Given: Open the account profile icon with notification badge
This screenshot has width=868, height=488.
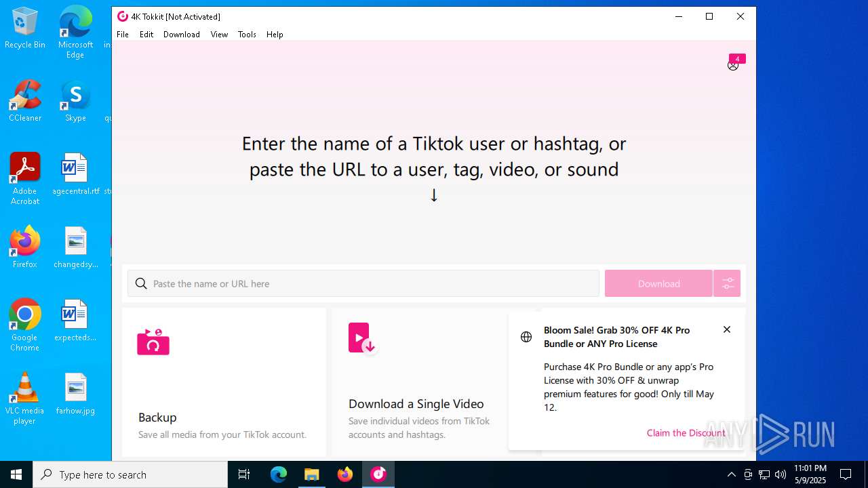Looking at the screenshot, I should tap(735, 63).
